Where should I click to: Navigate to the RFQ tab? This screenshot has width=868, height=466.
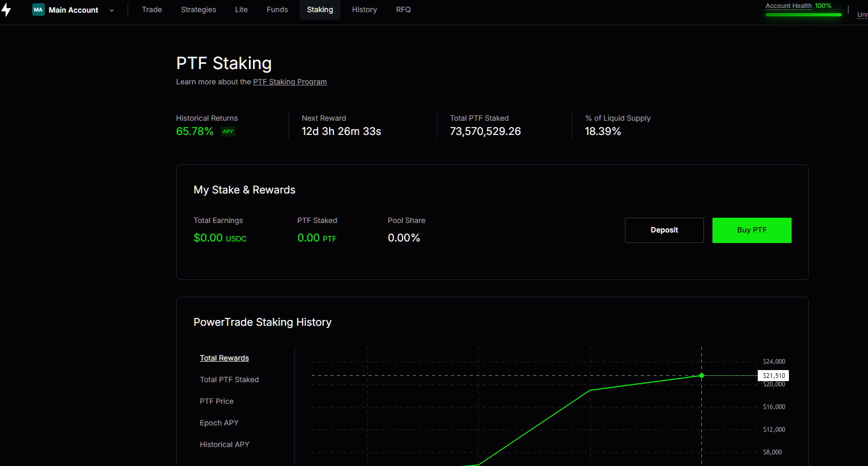click(403, 10)
